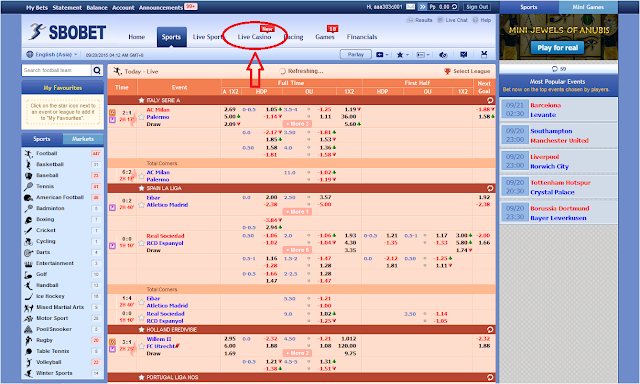Screen dimensions: 640x384
Task: Open the Golf icon
Action: click(28, 275)
